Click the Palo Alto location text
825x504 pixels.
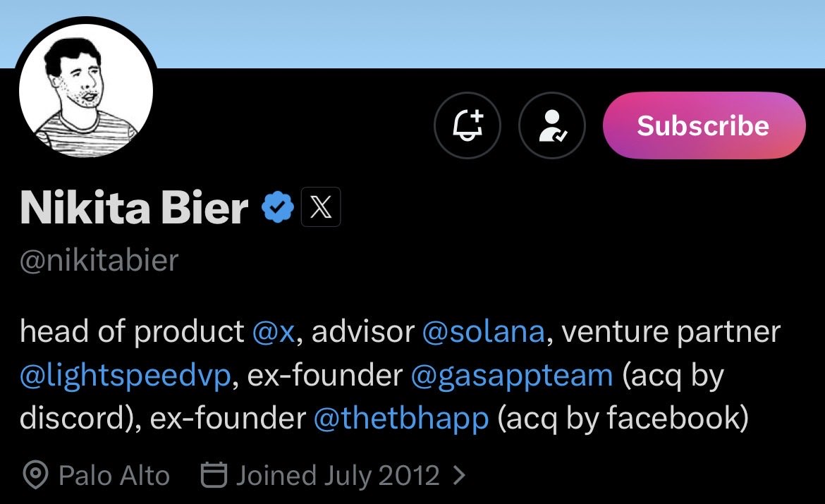pos(114,476)
